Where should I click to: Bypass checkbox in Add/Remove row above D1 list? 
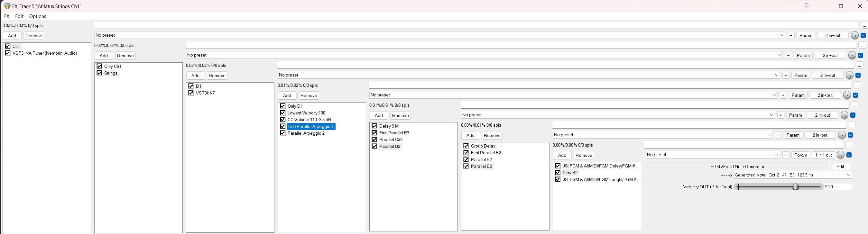(x=858, y=76)
